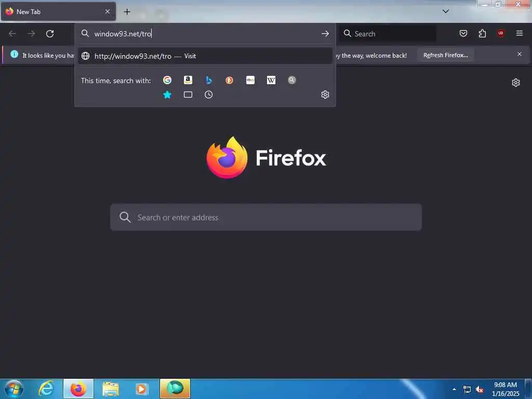The image size is (532, 399).
Task: Open Windows Media Player from taskbar
Action: 142,389
